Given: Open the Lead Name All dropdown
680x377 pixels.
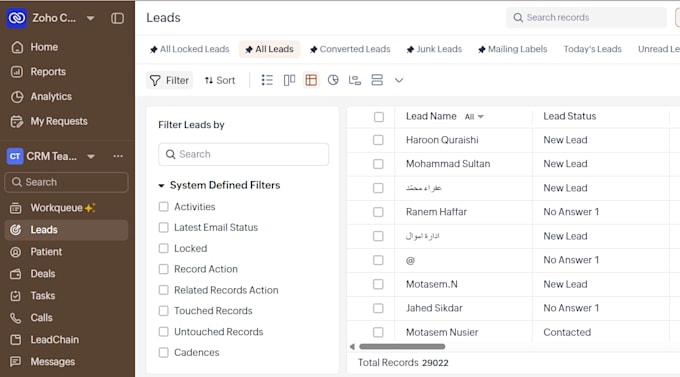Looking at the screenshot, I should point(474,117).
